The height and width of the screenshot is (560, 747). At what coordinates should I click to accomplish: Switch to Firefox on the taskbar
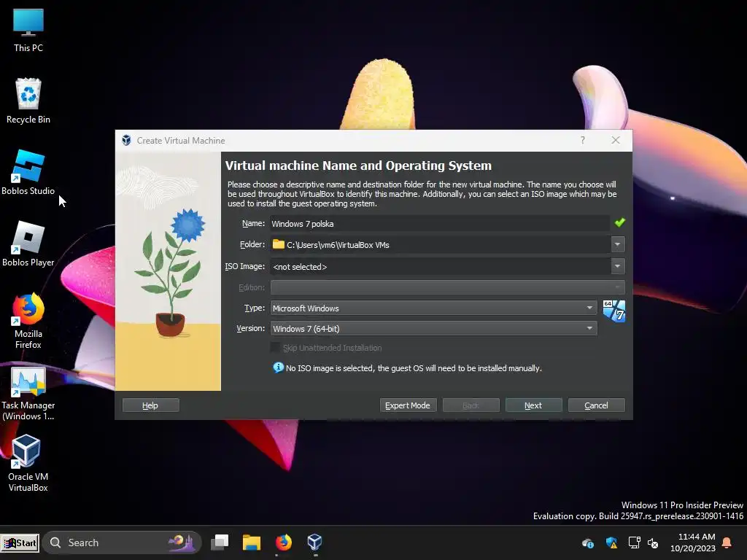click(284, 542)
